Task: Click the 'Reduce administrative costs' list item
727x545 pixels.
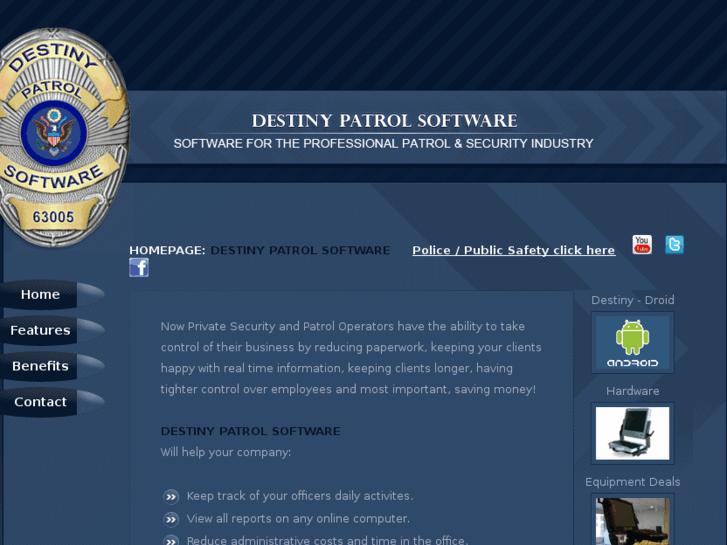Action: coord(327,540)
